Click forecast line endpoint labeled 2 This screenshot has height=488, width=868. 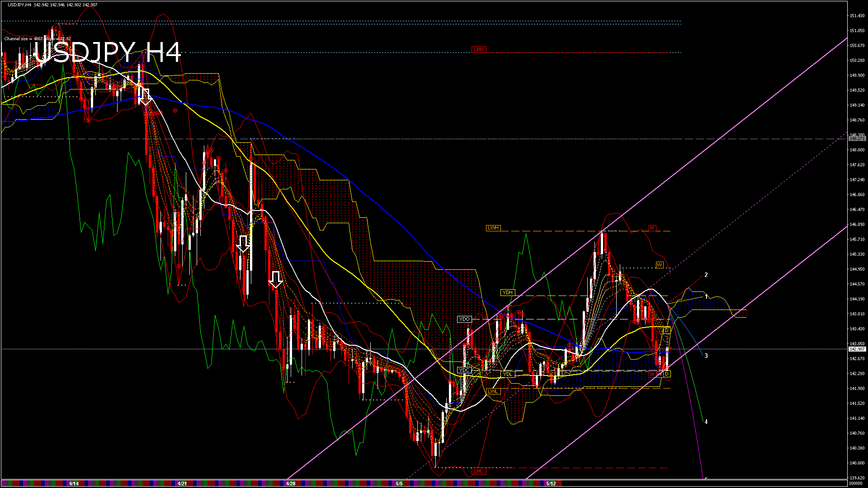[x=706, y=275]
